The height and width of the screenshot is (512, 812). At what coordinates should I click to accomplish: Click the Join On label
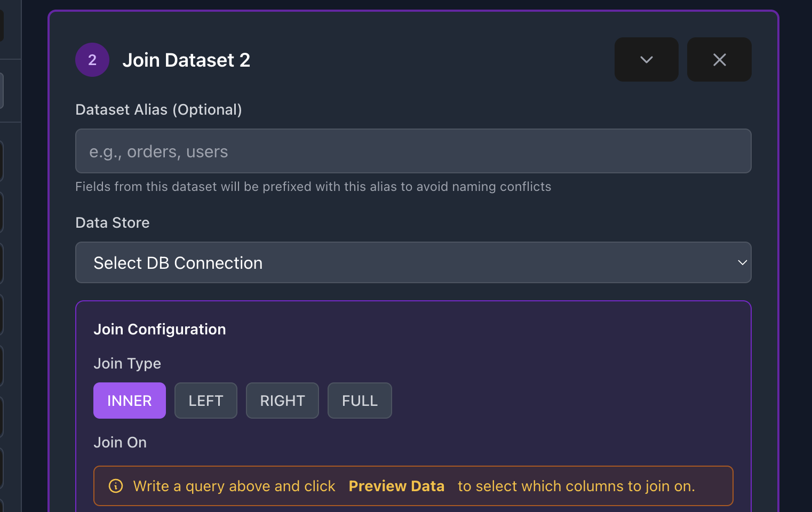point(120,442)
